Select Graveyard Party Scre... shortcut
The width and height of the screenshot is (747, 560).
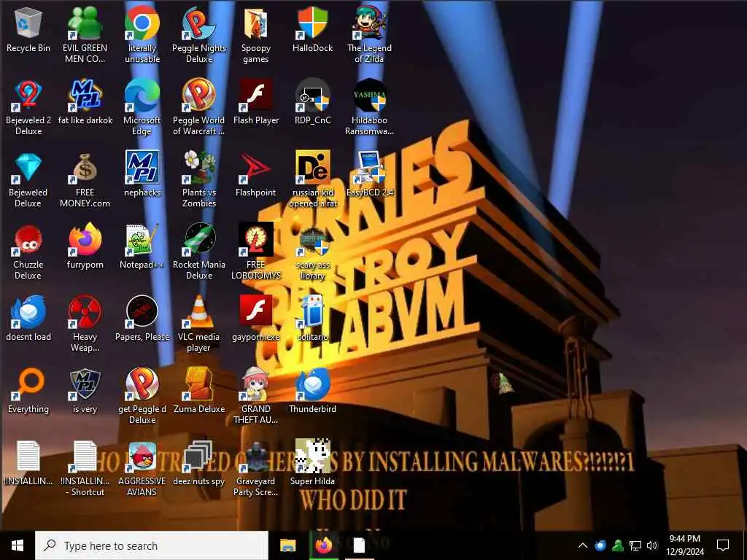256,468
